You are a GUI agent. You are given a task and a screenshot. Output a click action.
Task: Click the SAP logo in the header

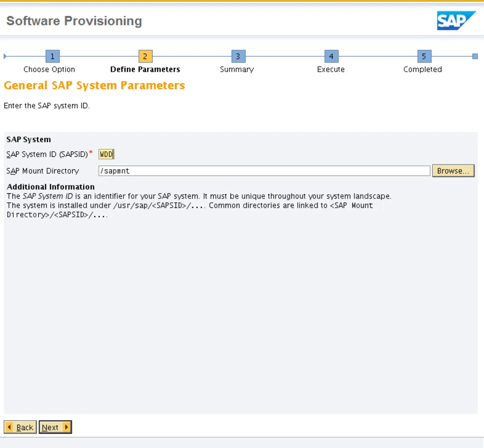[x=456, y=21]
